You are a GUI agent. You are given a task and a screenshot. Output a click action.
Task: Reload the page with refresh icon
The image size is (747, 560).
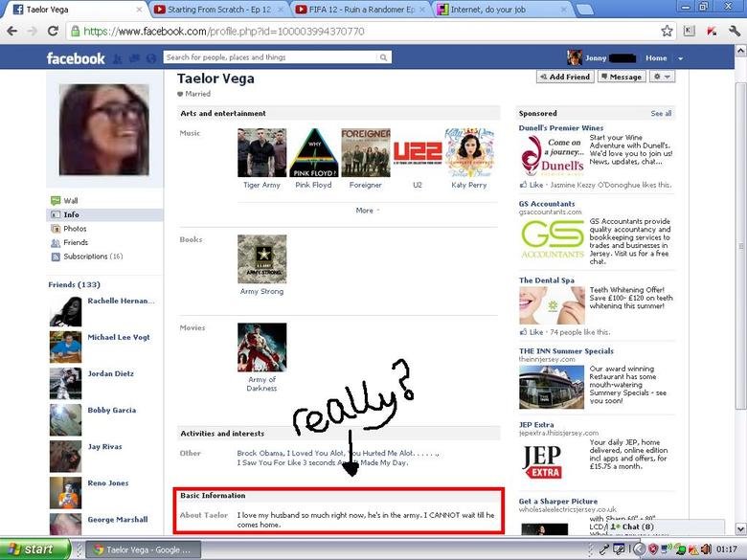[53, 32]
